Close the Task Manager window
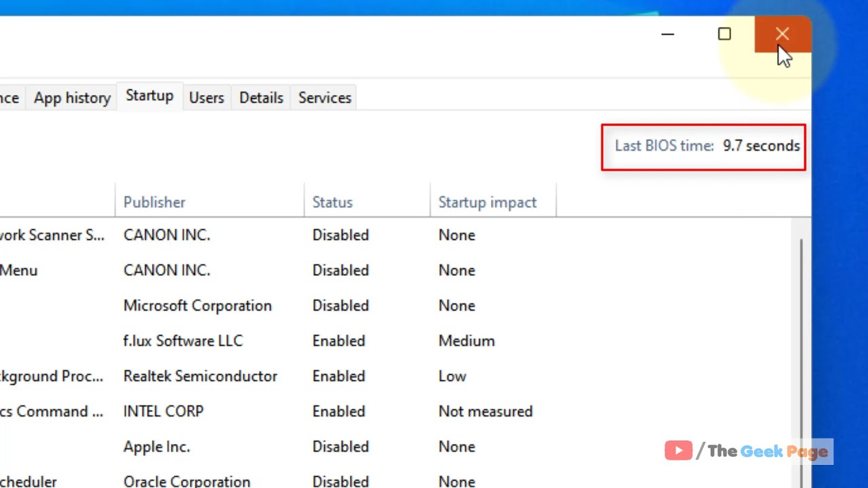868x488 pixels. tap(783, 34)
